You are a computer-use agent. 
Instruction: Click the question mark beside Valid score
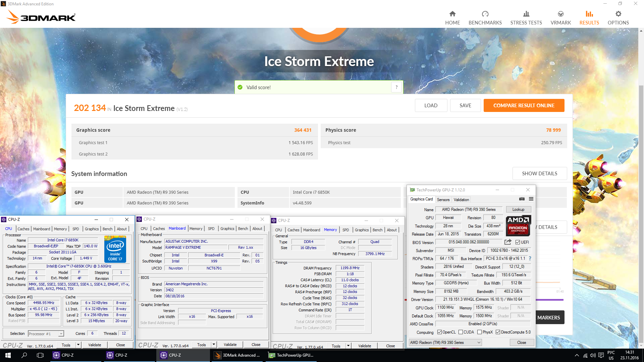pos(396,87)
